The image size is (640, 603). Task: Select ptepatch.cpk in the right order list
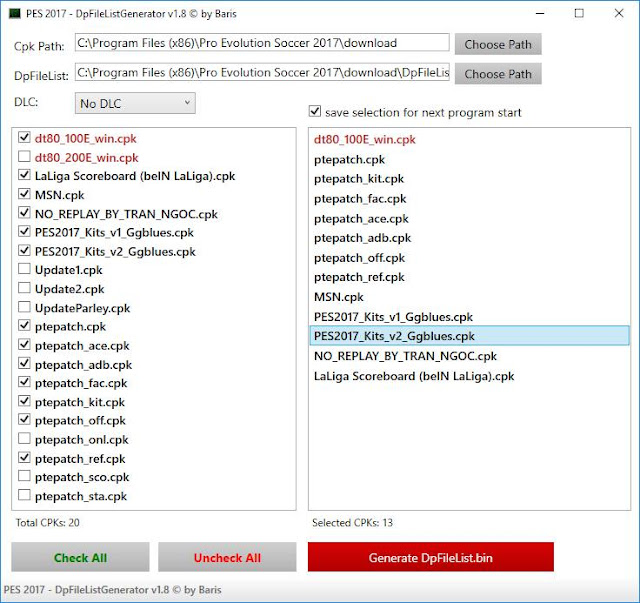469,160
